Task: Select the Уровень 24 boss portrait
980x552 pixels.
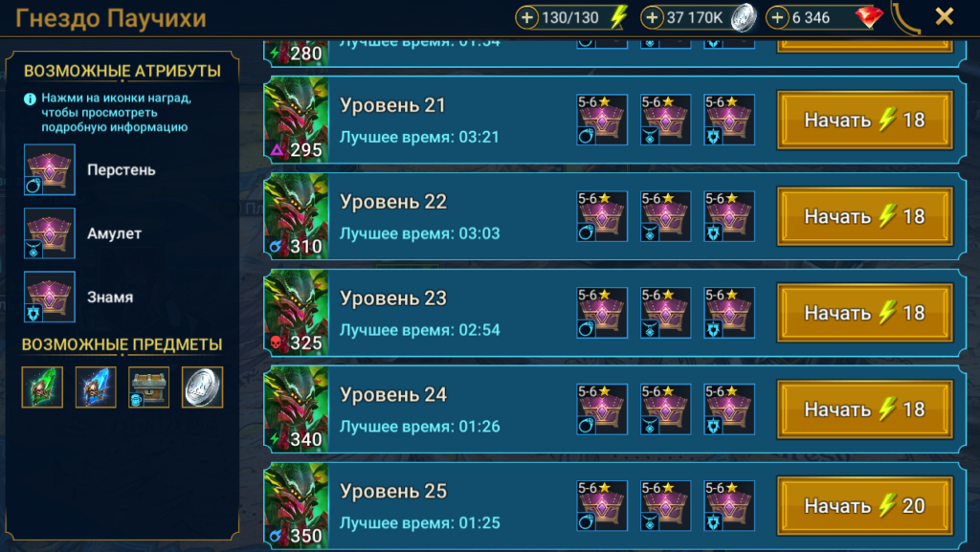Action: [297, 409]
